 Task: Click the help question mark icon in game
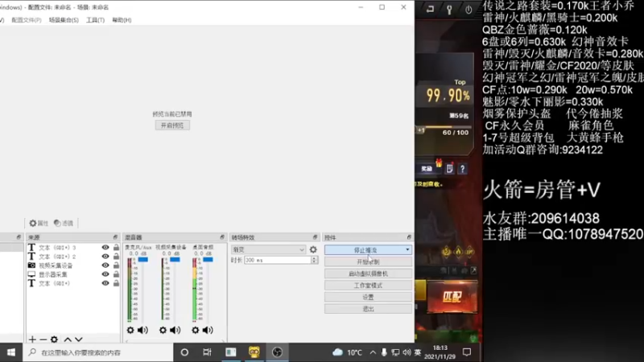(462, 169)
